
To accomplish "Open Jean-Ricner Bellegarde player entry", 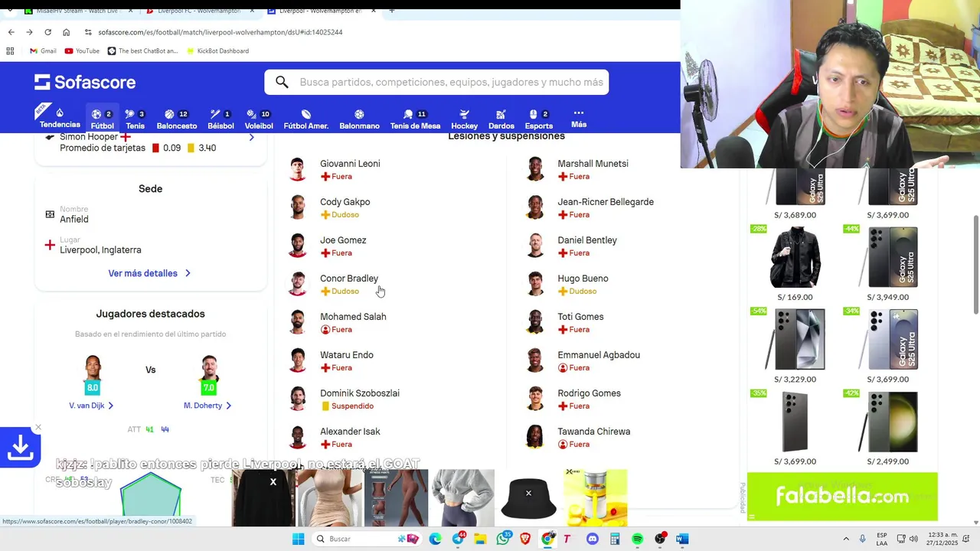I will (605, 202).
